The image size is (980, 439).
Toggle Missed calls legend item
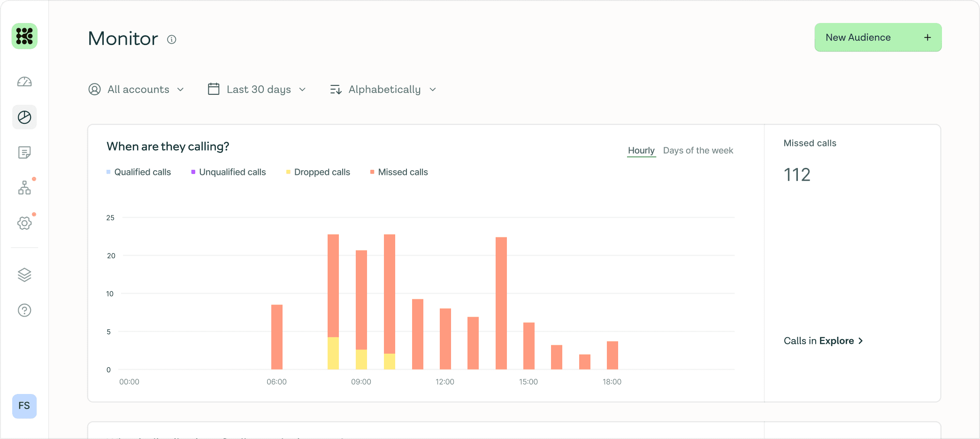click(x=399, y=172)
